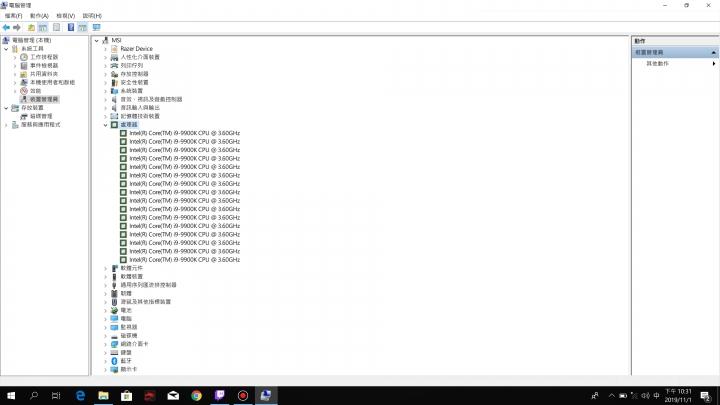Click the 安全性裝置 category icon
The width and height of the screenshot is (720, 405).
114,83
